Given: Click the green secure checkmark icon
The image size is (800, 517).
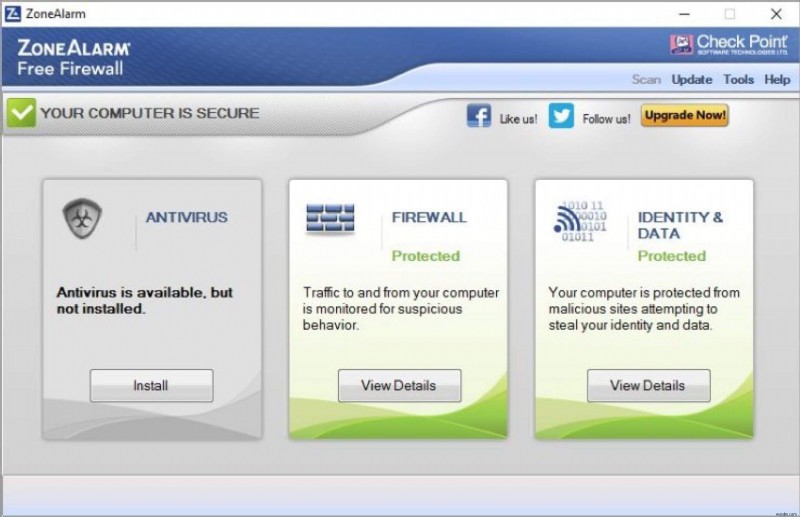Looking at the screenshot, I should (x=21, y=113).
